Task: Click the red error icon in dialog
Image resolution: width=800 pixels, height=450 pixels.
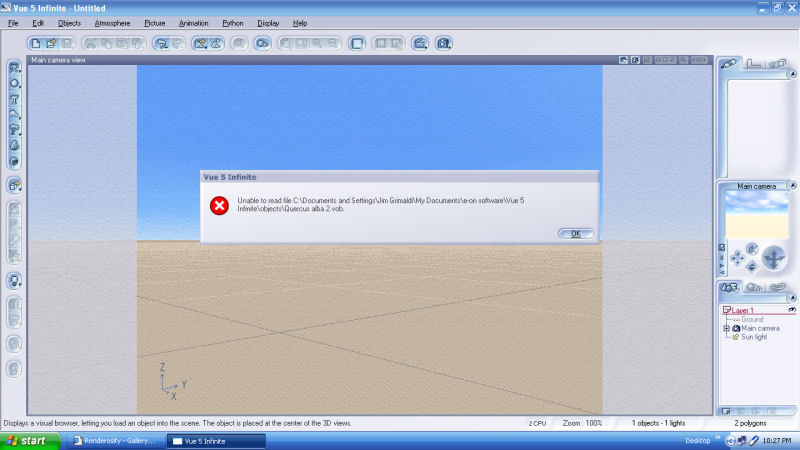Action: (x=219, y=206)
